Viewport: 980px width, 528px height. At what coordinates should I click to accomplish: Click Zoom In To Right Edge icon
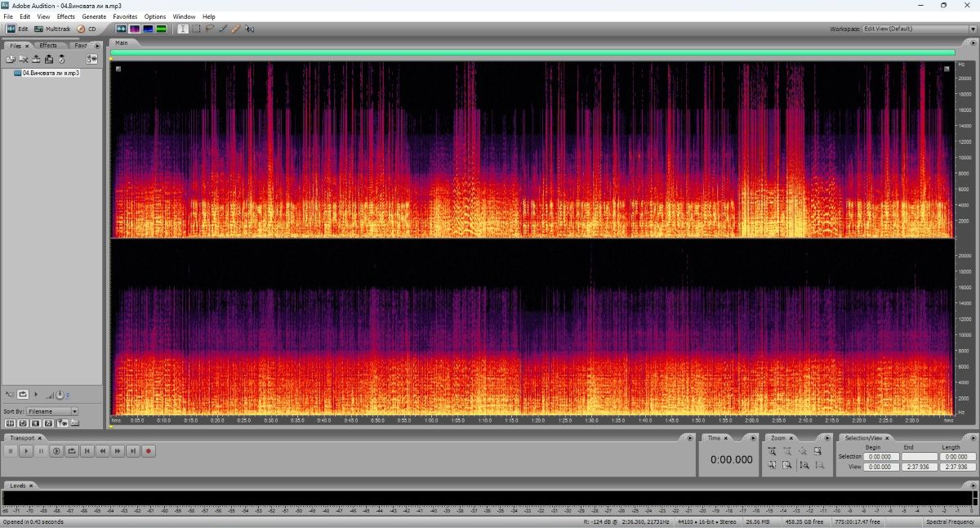787,465
